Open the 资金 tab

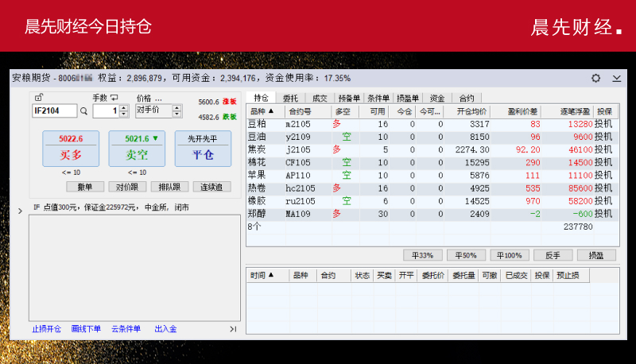point(436,98)
